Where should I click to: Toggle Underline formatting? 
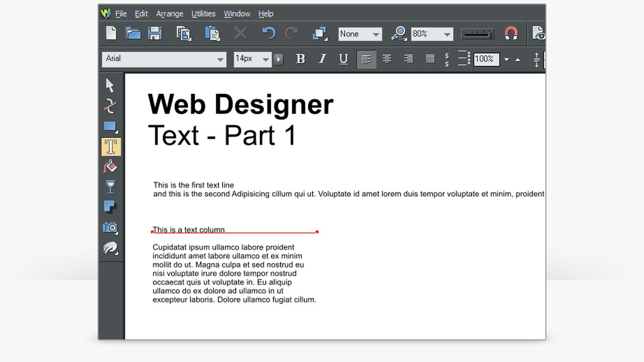tap(344, 59)
